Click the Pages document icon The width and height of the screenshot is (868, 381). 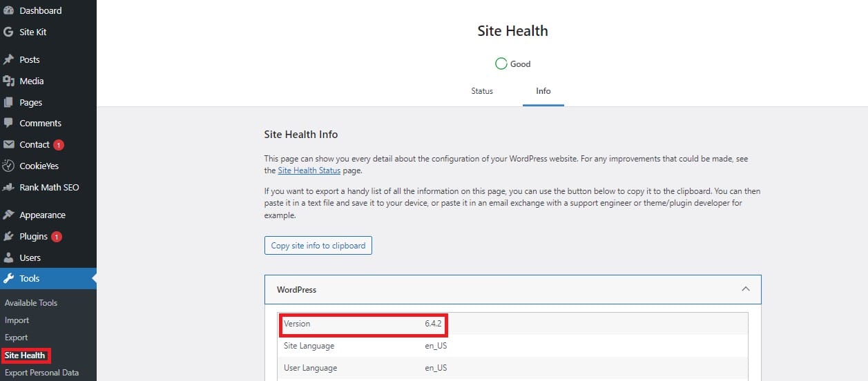tap(8, 102)
